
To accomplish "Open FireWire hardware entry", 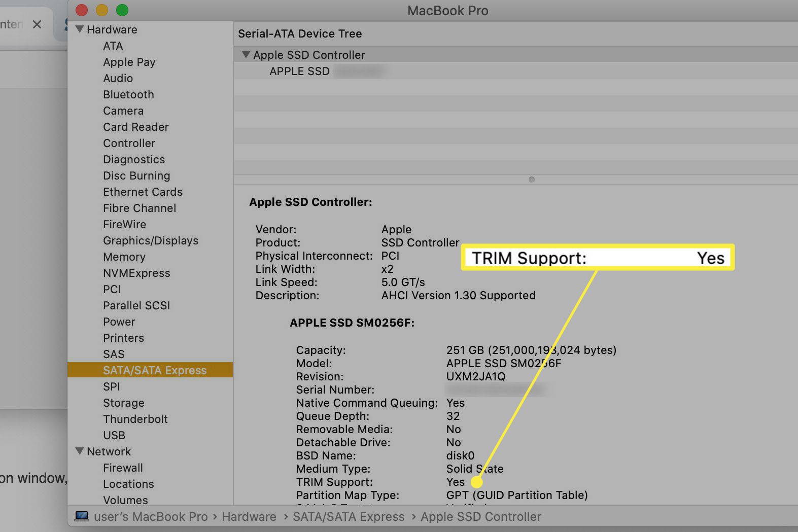I will click(x=125, y=224).
